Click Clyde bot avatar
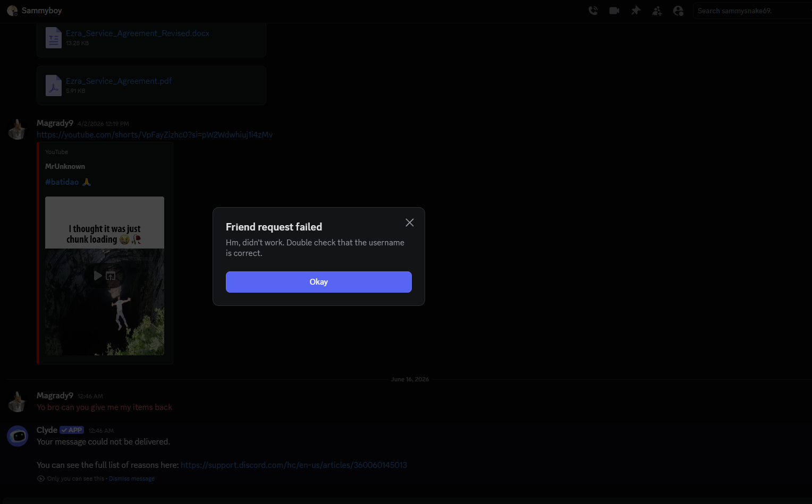This screenshot has width=812, height=504. (18, 436)
